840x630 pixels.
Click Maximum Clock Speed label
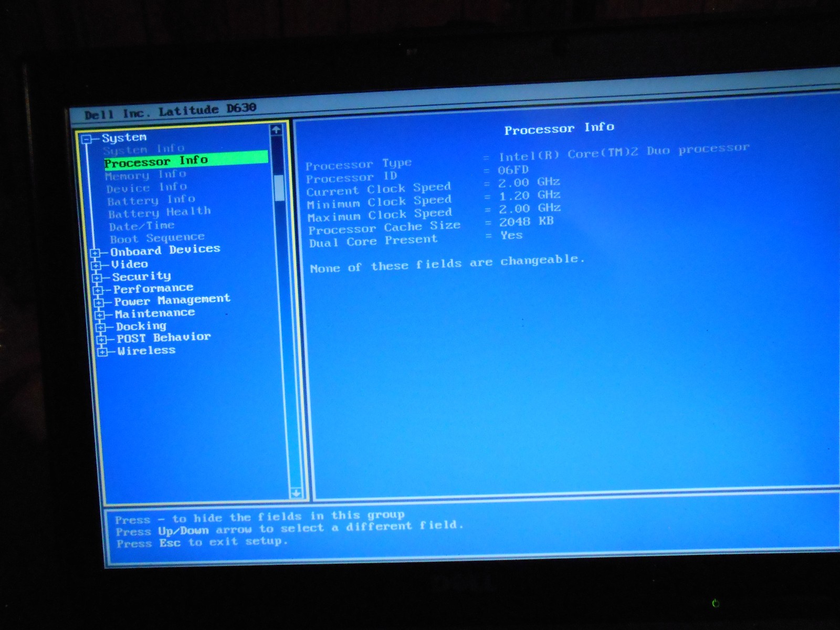[x=380, y=215]
